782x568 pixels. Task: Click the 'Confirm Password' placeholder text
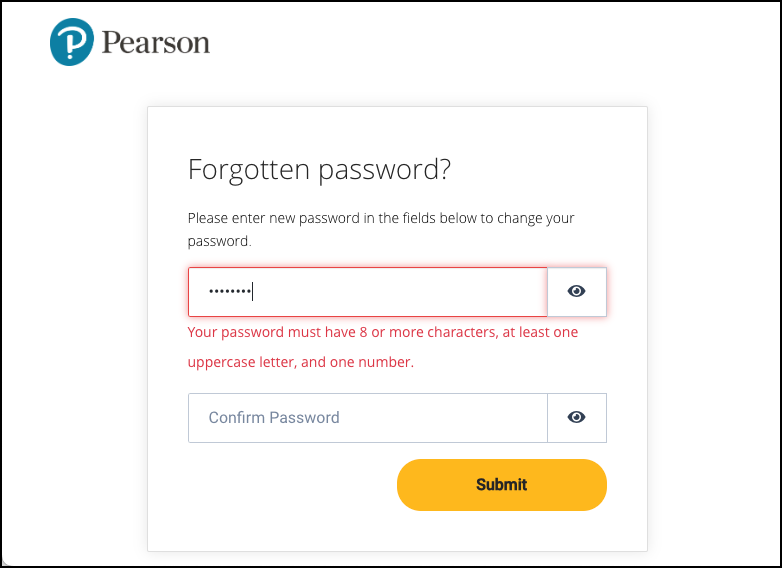[x=274, y=417]
